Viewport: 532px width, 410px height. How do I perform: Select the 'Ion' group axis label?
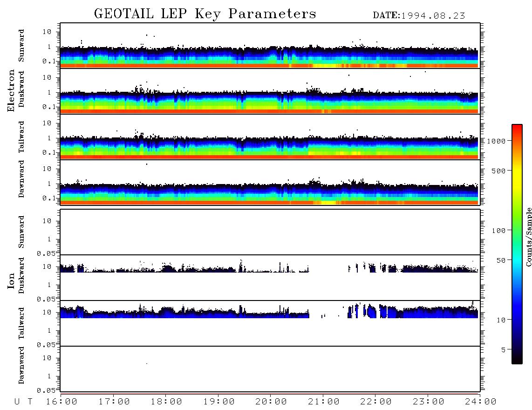pos(11,281)
